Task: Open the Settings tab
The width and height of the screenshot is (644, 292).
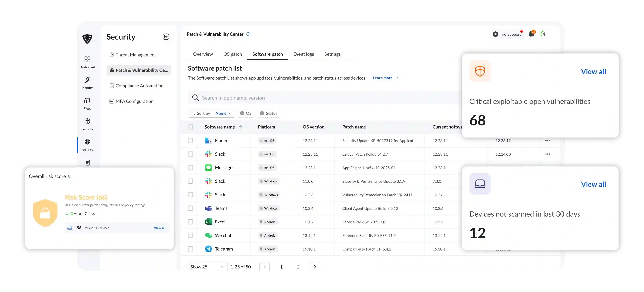Action: tap(332, 54)
